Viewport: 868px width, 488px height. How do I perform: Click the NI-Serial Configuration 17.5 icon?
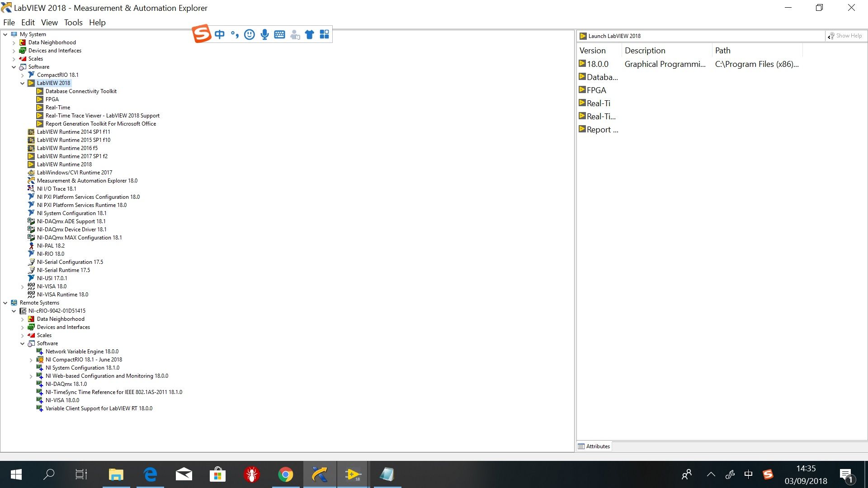pos(31,262)
